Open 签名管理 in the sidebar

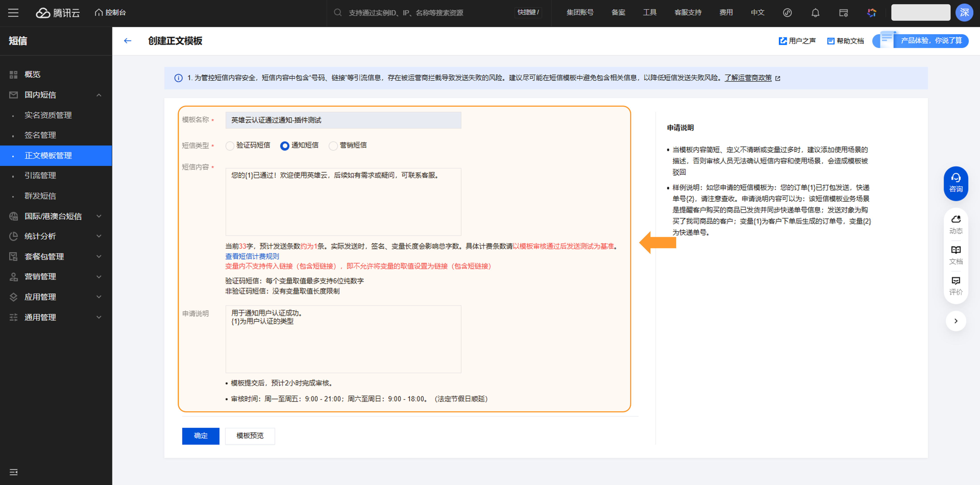(x=40, y=135)
